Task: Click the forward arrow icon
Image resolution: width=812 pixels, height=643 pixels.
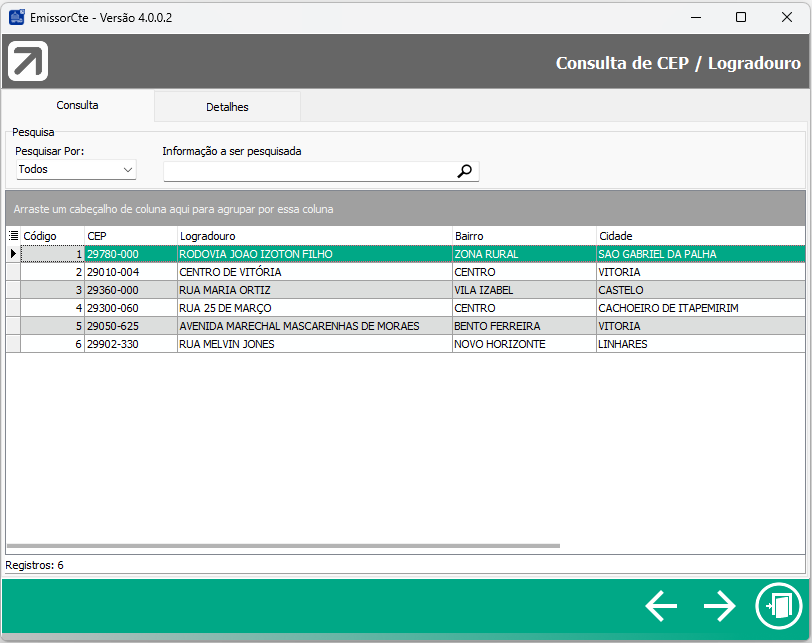Action: coord(719,605)
